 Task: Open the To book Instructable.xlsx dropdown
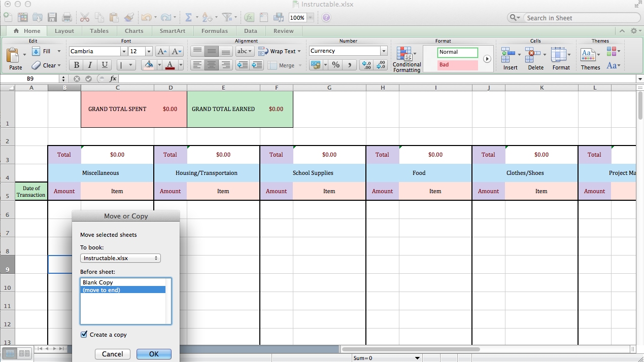point(120,258)
